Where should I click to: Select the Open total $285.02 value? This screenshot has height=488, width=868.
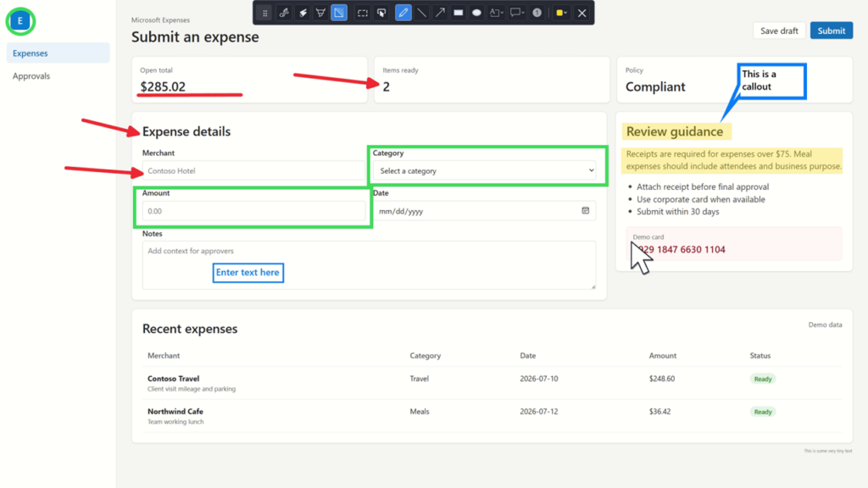click(163, 86)
